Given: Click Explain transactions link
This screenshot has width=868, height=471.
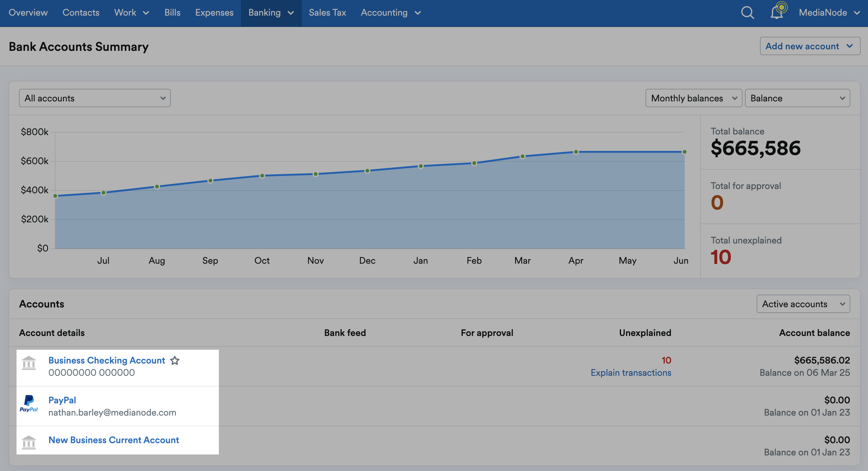Looking at the screenshot, I should coord(631,373).
